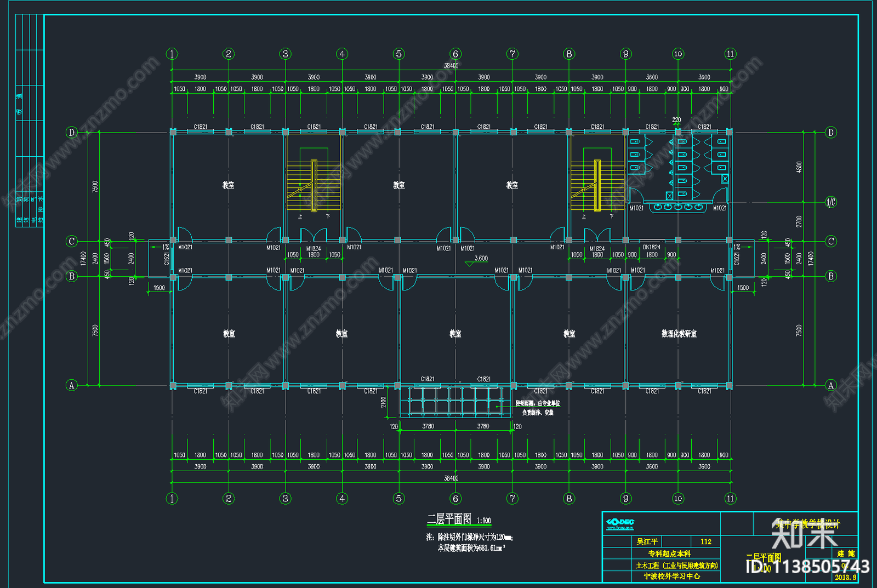Select the '3780' dimension between axes 5 and 6

pyautogui.click(x=428, y=426)
